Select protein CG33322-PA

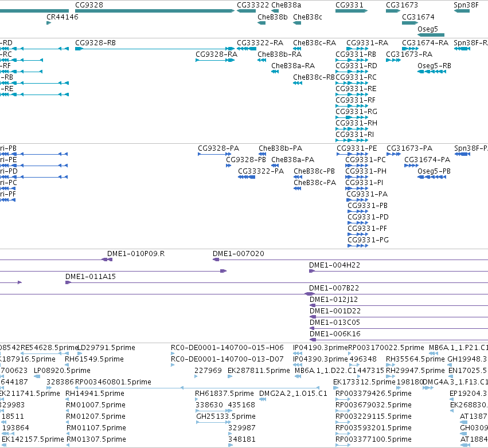tap(247, 177)
